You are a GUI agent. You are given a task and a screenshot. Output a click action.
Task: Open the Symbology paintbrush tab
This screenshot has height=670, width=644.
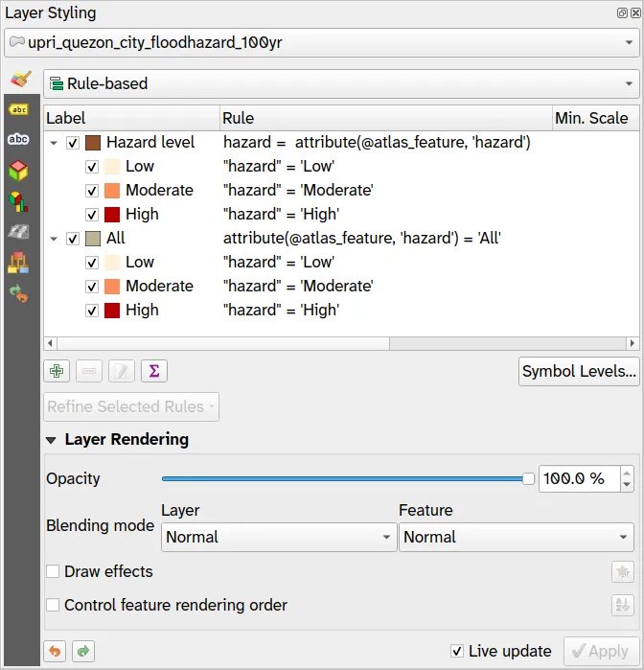click(x=18, y=80)
